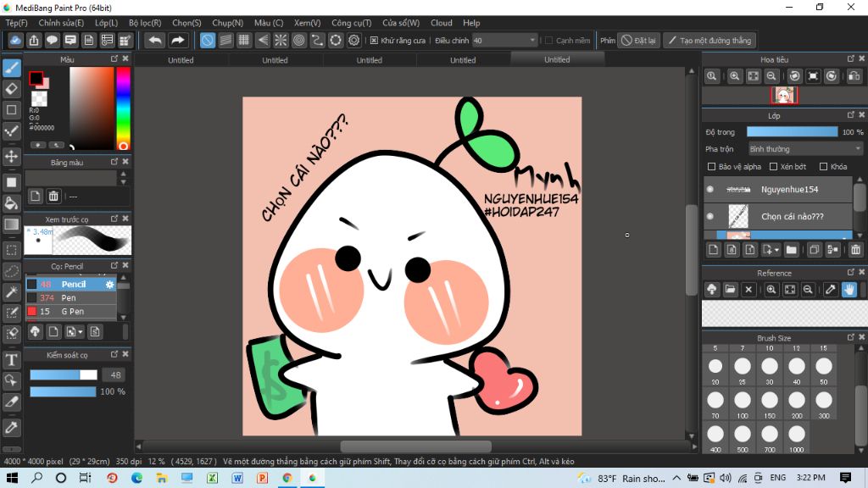
Task: Open the Bộ lọc(R) menu
Action: 145,23
